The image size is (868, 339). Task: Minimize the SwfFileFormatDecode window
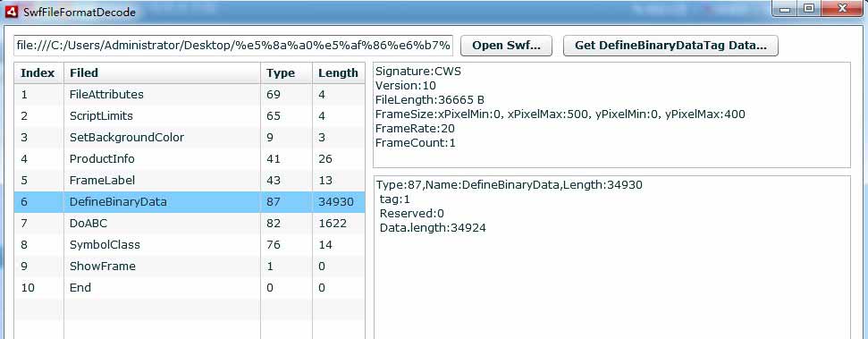[785, 9]
